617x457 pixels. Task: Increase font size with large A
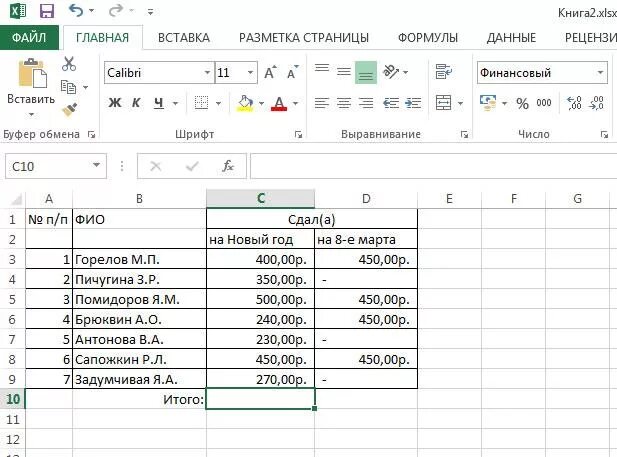[270, 72]
